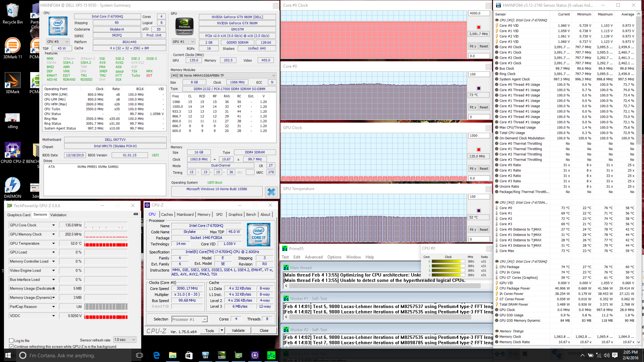
Task: Open the Graphics Card tab in GPU-Z
Action: click(19, 215)
